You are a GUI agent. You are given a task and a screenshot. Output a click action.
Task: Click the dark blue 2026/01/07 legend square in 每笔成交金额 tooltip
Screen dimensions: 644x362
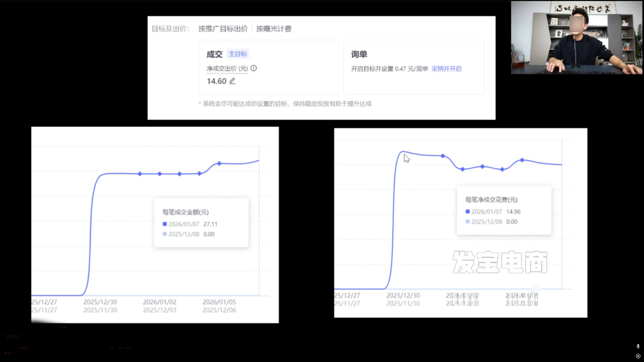165,224
